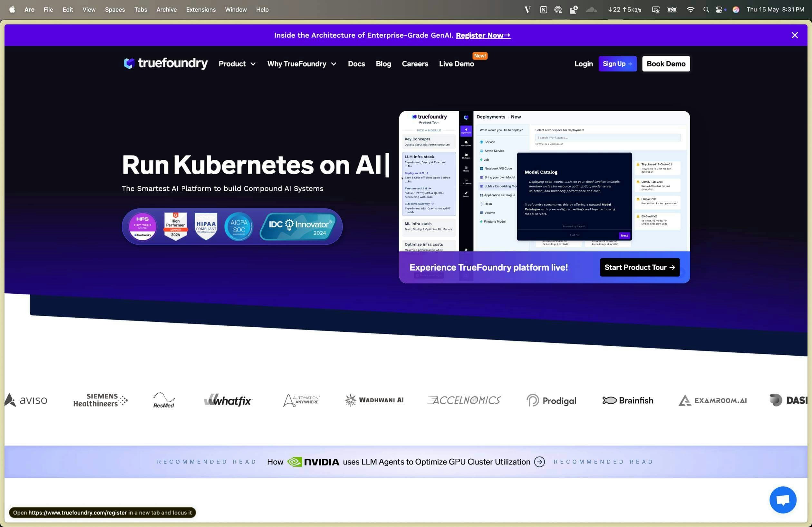
Task: Click the Book Demo button
Action: [x=666, y=64]
